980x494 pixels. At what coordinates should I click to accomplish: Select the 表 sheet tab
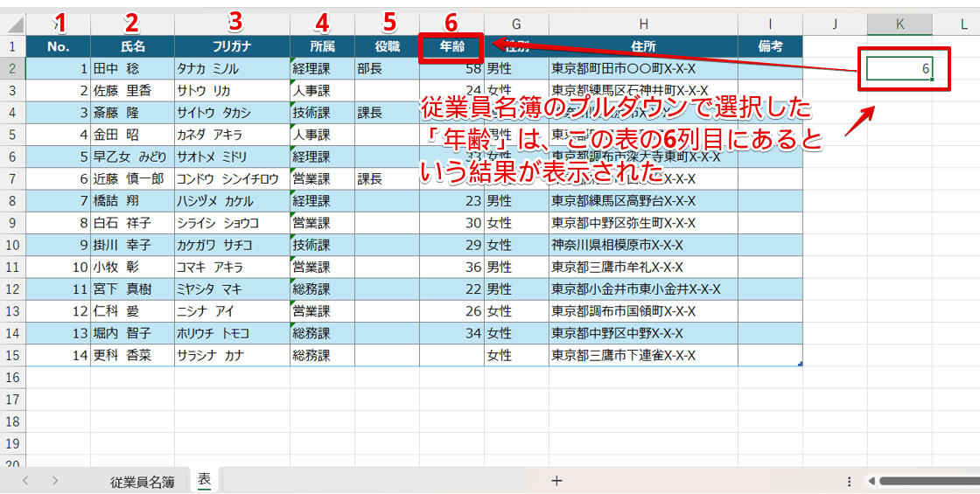(x=205, y=480)
